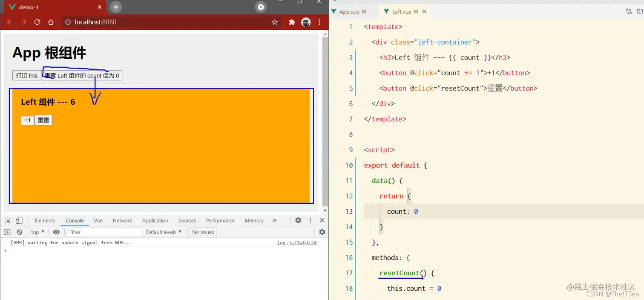Image resolution: width=644 pixels, height=300 pixels.
Task: Click the 'Left 组件 --- 6' heading
Action: pos(48,102)
